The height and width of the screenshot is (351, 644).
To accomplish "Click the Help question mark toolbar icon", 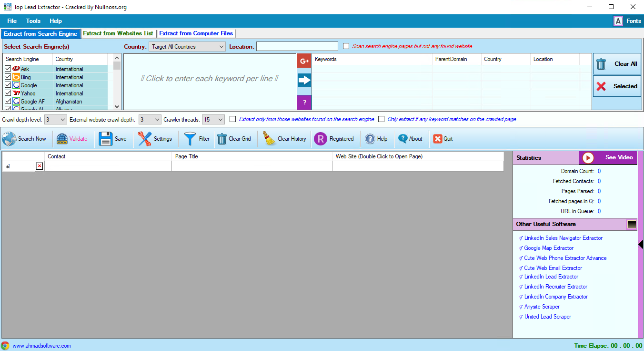I will click(370, 139).
